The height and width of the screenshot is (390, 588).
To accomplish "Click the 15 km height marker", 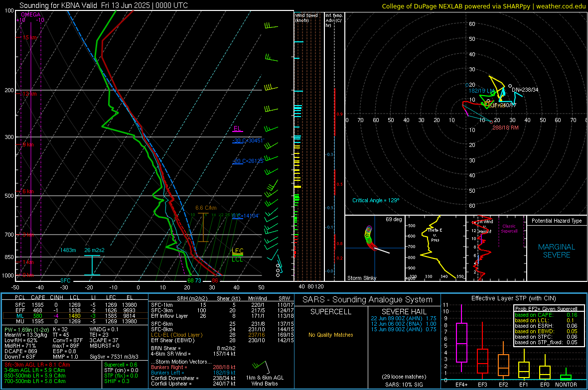I will click(x=30, y=37).
